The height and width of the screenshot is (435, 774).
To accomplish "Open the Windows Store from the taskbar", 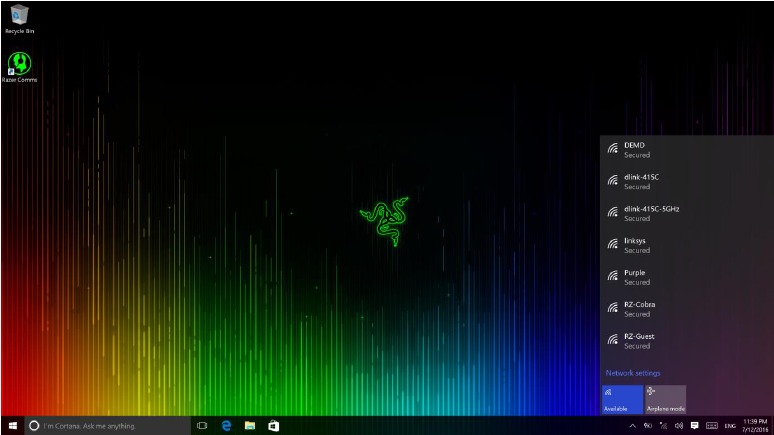I will [x=273, y=426].
